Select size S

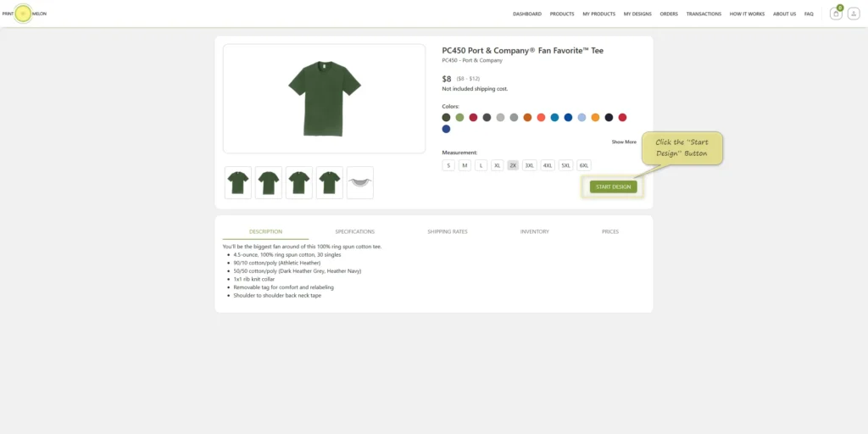tap(448, 165)
